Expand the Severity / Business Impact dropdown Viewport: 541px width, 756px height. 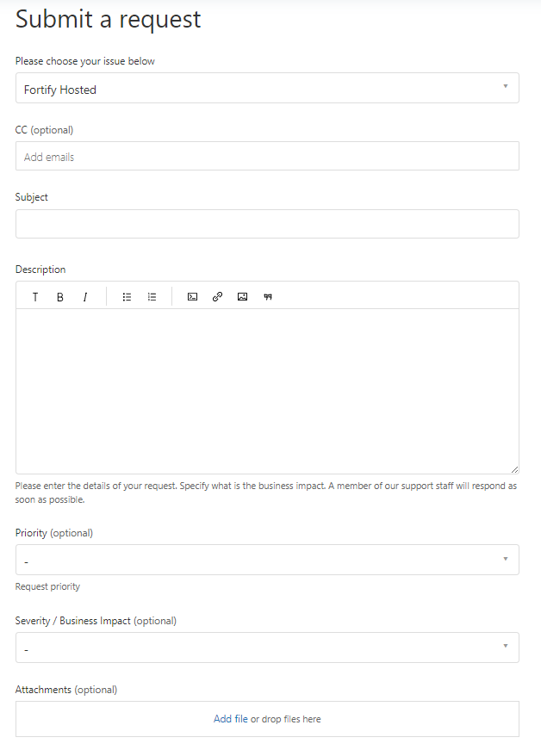click(x=267, y=648)
